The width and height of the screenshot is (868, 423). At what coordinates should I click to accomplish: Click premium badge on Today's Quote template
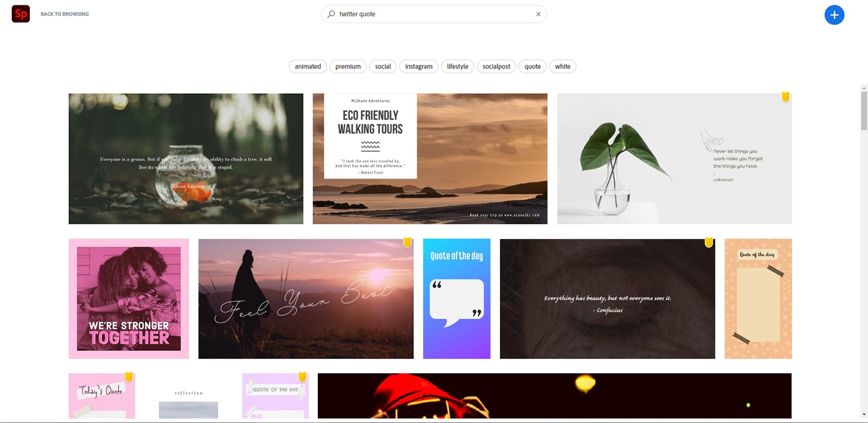click(x=129, y=377)
